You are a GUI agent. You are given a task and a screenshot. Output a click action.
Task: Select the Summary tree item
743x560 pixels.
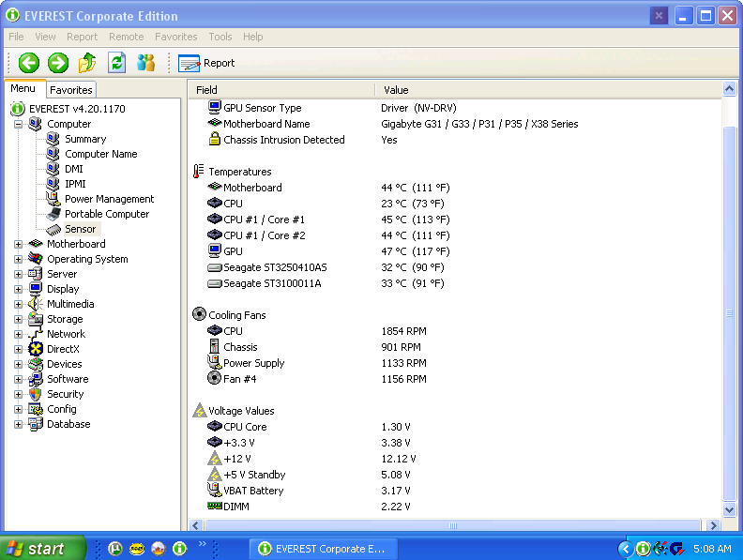[x=85, y=139]
